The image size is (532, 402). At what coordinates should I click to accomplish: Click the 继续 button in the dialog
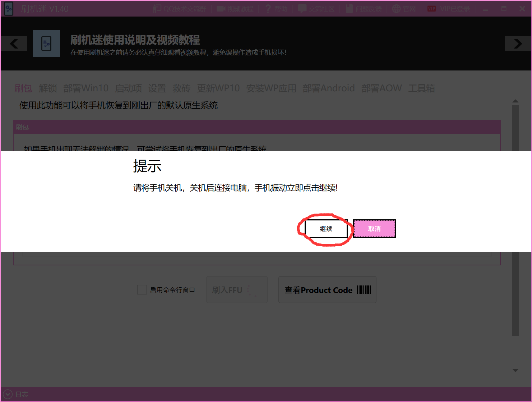[x=326, y=229]
